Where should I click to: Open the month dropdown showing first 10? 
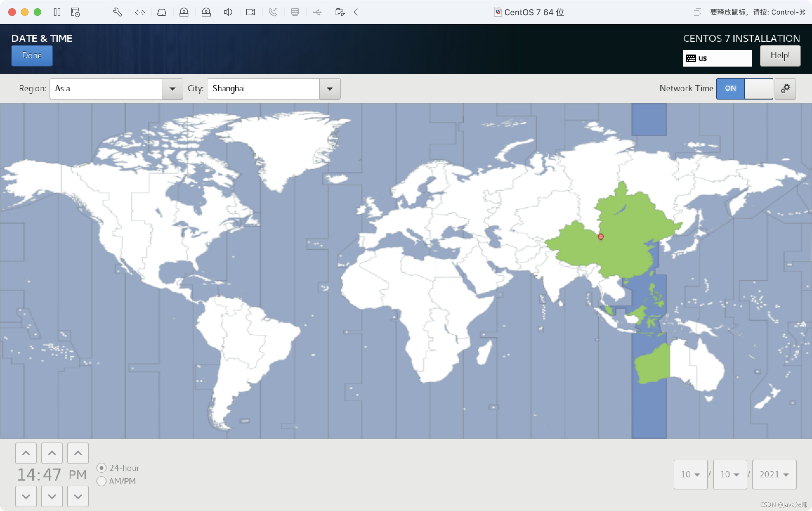pyautogui.click(x=690, y=474)
